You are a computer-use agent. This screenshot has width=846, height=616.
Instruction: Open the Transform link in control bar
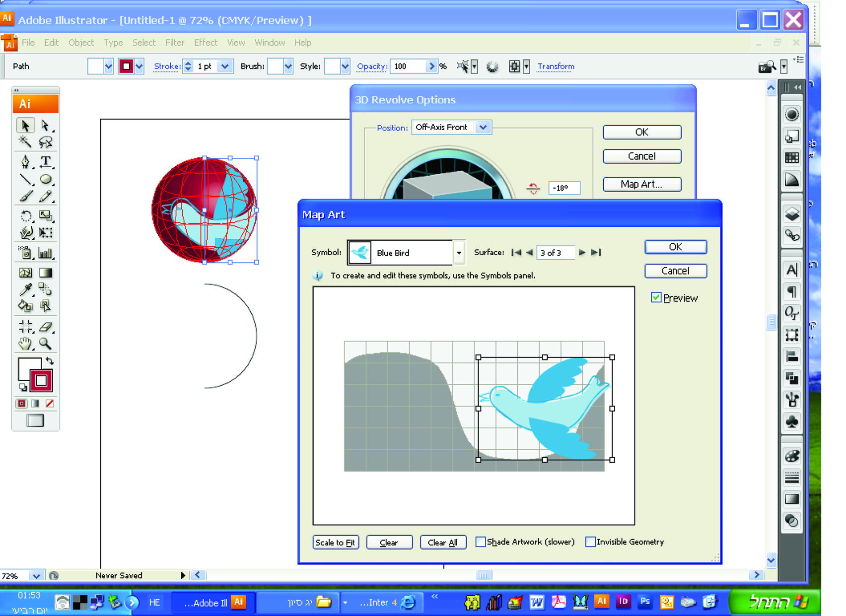[x=556, y=66]
